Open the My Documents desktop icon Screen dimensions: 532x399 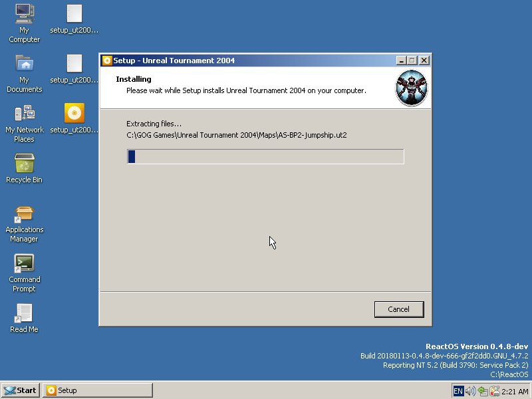coord(24,73)
